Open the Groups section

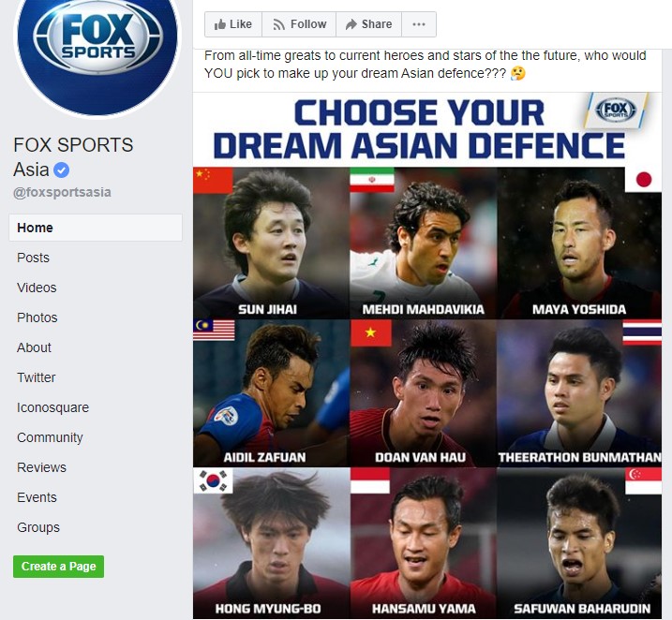(38, 527)
